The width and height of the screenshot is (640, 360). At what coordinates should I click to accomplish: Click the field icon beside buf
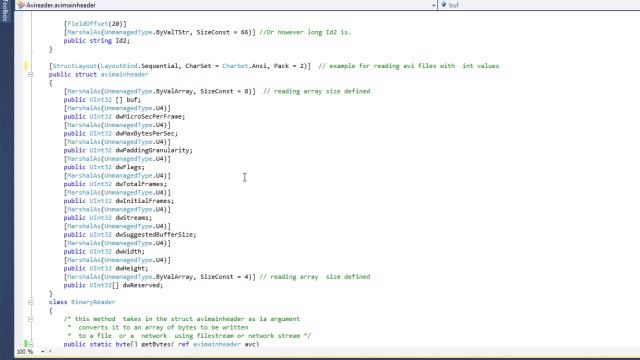tap(444, 5)
